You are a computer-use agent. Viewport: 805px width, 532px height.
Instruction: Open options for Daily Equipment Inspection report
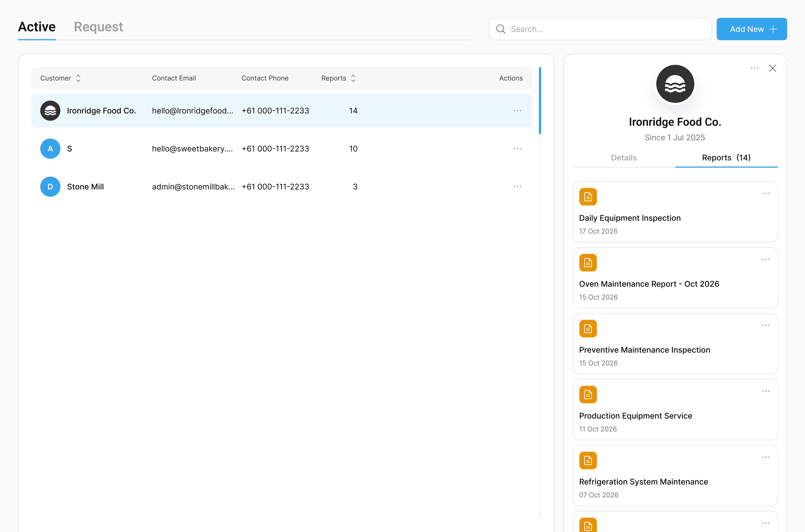[766, 193]
